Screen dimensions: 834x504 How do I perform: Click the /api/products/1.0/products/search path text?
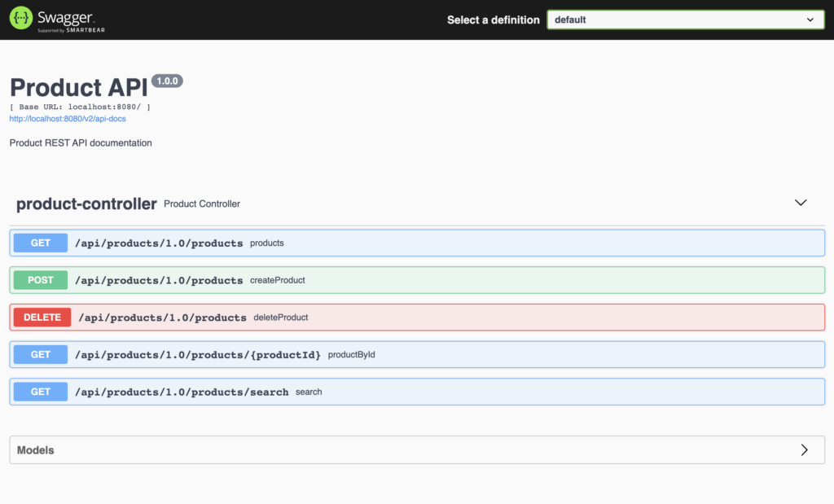click(x=182, y=392)
